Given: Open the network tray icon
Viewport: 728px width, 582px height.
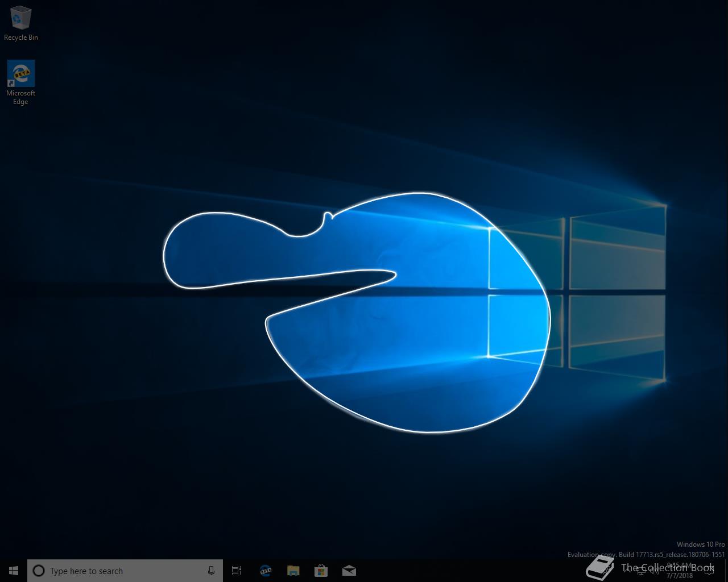Looking at the screenshot, I should point(641,571).
